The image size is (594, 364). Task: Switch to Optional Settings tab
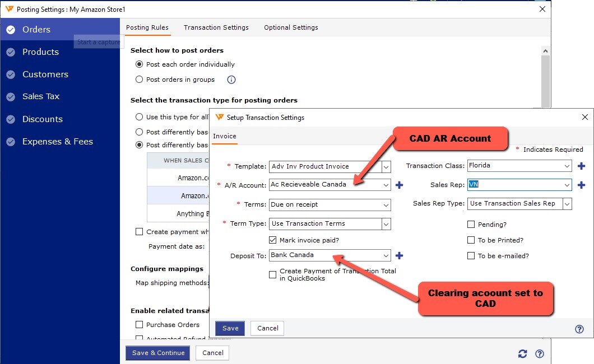pos(291,27)
